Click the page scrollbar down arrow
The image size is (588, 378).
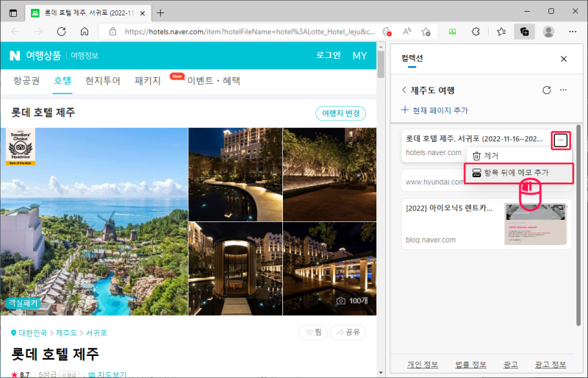point(381,373)
